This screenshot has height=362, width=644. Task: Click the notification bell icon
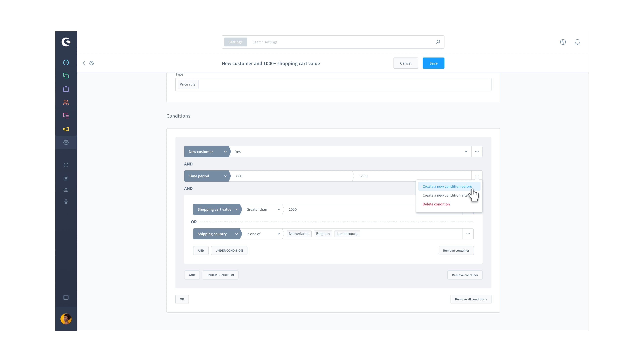(x=577, y=42)
